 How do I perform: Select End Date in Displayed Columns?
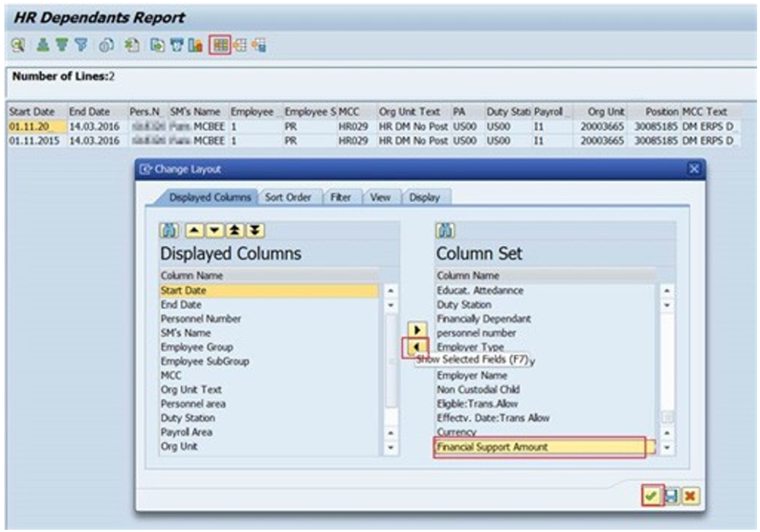pos(269,305)
